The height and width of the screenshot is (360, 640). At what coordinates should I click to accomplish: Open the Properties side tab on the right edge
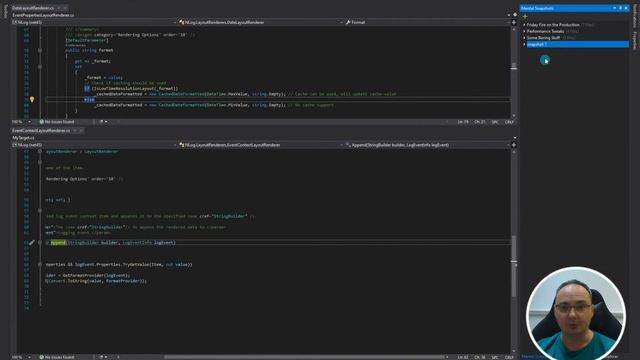point(635,40)
